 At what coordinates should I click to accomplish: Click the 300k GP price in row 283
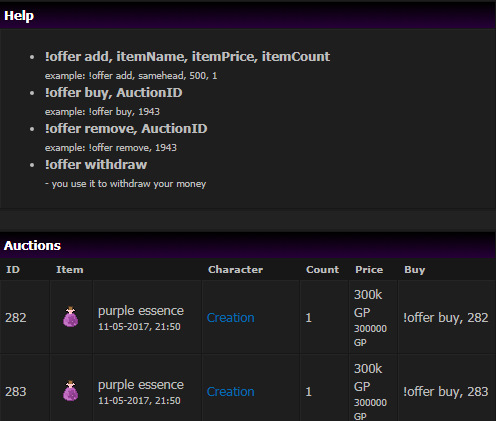[368, 378]
